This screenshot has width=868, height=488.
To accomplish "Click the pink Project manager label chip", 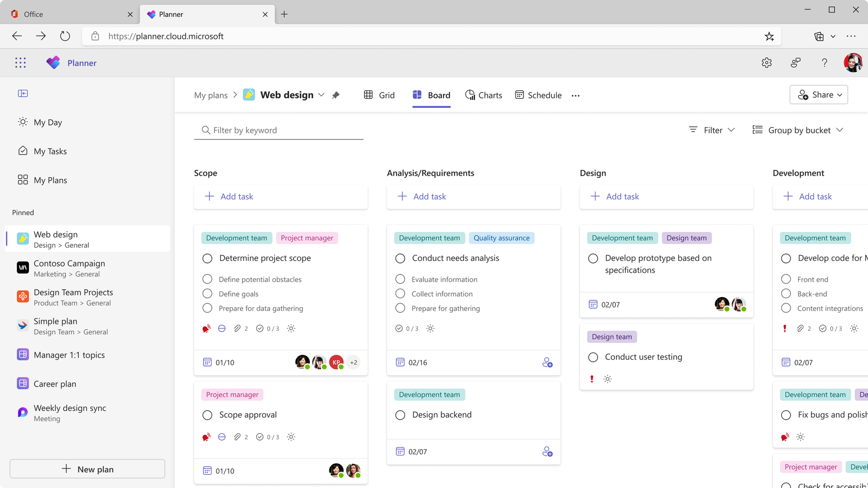I will click(307, 238).
